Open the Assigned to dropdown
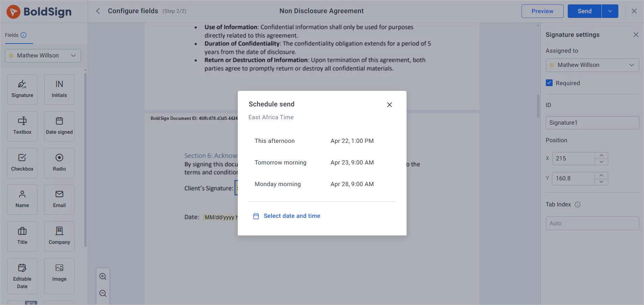644x305 pixels. 592,65
